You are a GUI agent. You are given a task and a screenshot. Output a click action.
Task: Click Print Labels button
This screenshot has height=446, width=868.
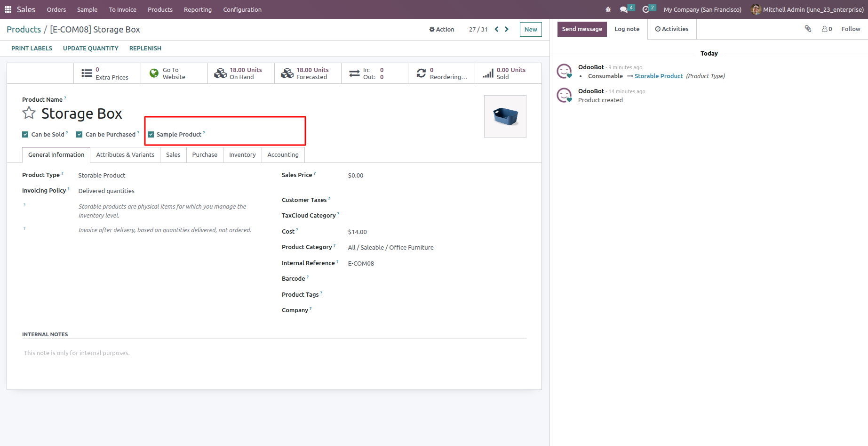(32, 49)
